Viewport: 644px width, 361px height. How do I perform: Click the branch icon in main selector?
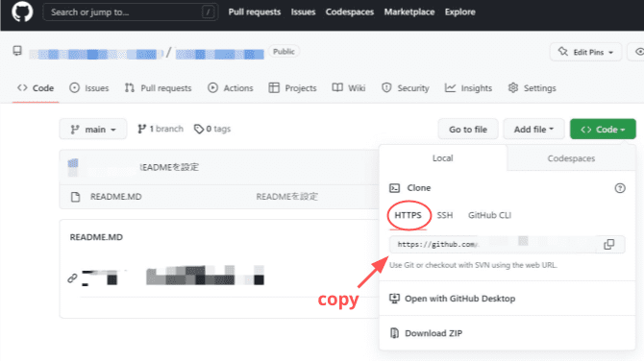pos(75,130)
